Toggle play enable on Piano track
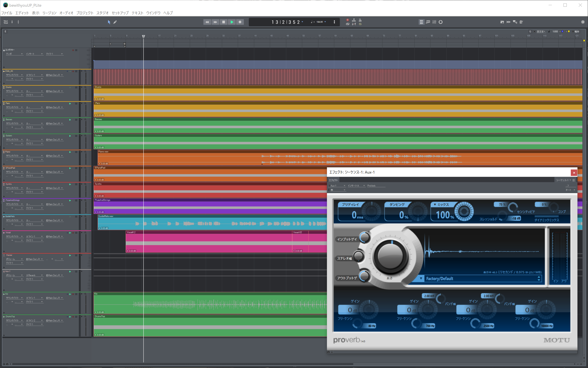 click(x=70, y=152)
